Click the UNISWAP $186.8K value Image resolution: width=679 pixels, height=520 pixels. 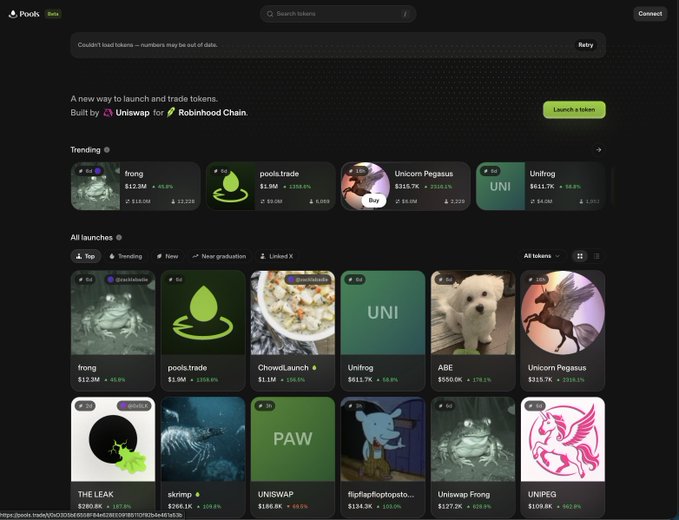tap(270, 506)
